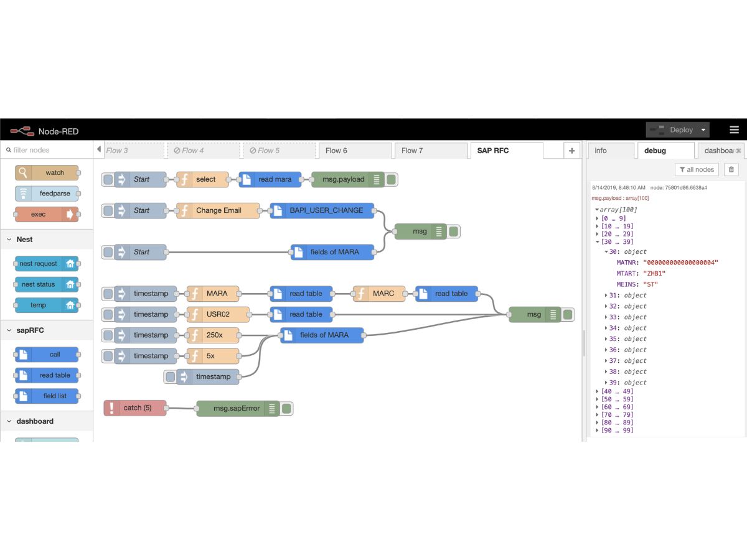Image resolution: width=747 pixels, height=560 pixels.
Task: Toggle the msg.sapErrror debug node output
Action: (x=286, y=409)
